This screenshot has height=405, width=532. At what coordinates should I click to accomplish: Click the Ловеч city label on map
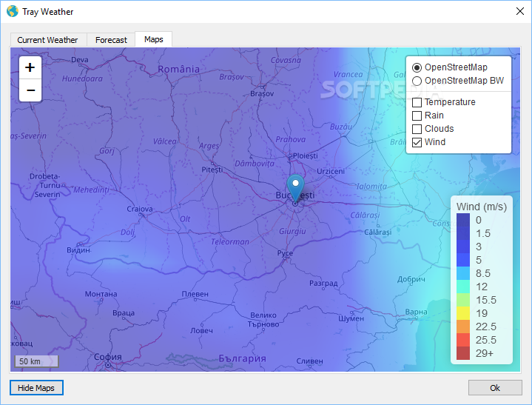[x=201, y=330]
